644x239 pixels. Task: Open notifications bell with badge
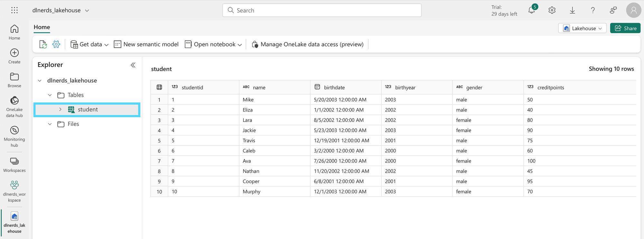[x=532, y=10]
